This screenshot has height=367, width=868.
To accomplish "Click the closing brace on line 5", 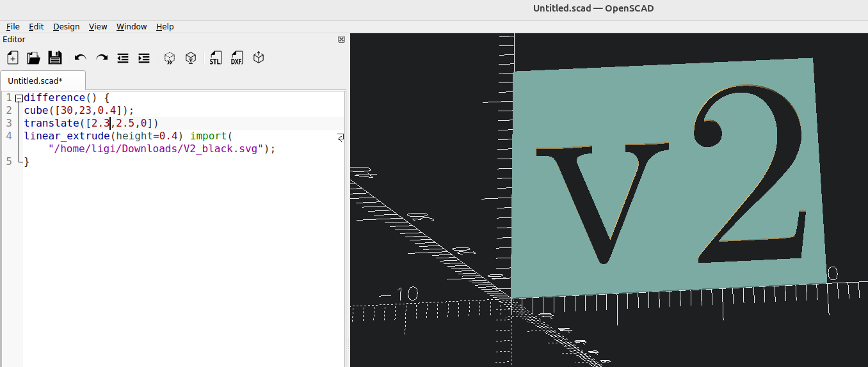I will point(27,161).
